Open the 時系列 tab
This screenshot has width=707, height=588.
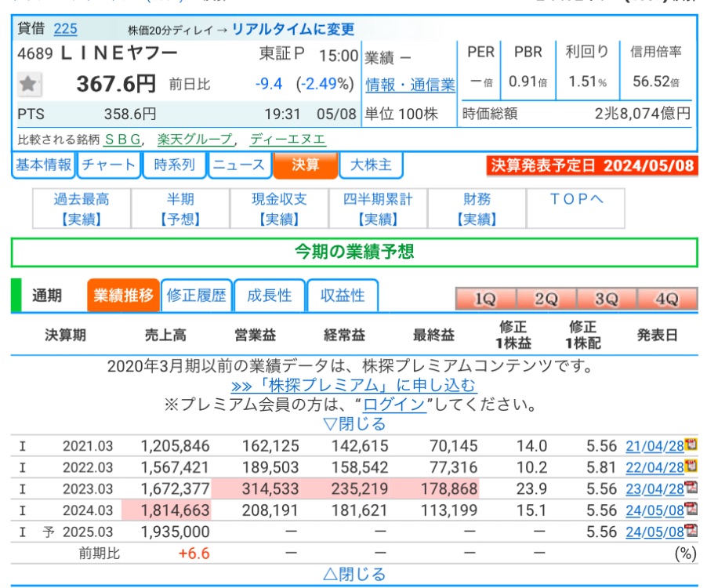(x=175, y=165)
